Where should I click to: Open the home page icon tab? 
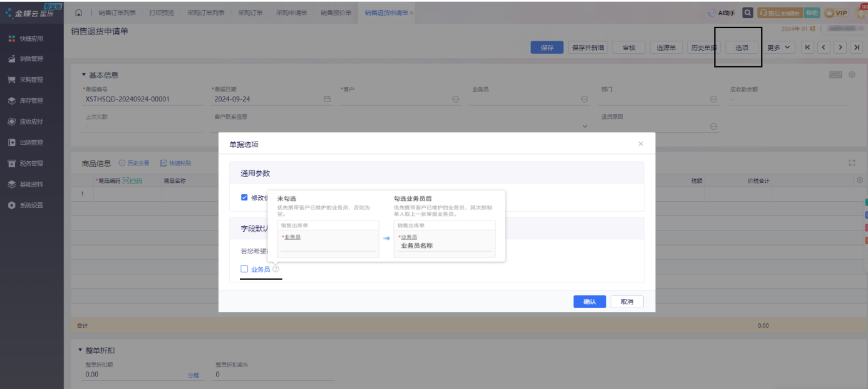[79, 13]
